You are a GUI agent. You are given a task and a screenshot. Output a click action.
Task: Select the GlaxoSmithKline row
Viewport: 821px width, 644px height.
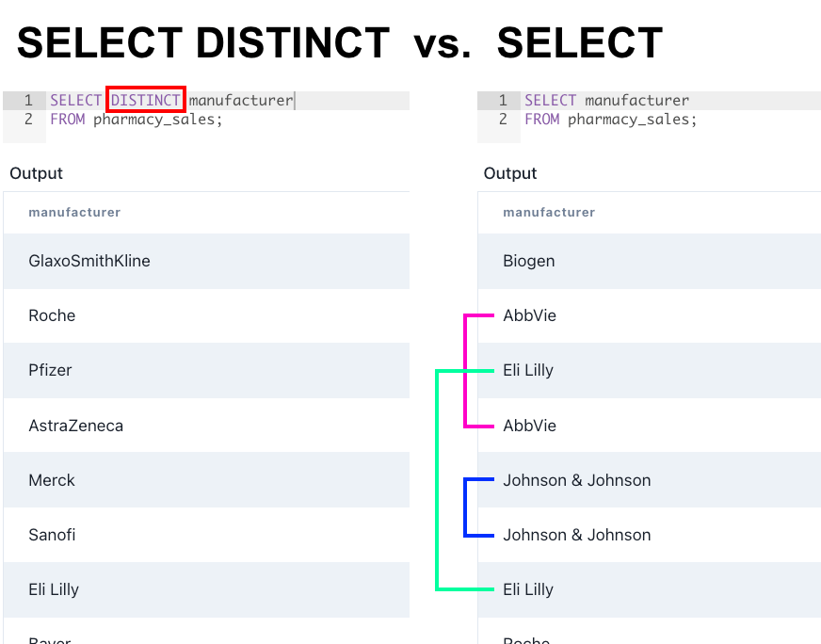pos(89,261)
